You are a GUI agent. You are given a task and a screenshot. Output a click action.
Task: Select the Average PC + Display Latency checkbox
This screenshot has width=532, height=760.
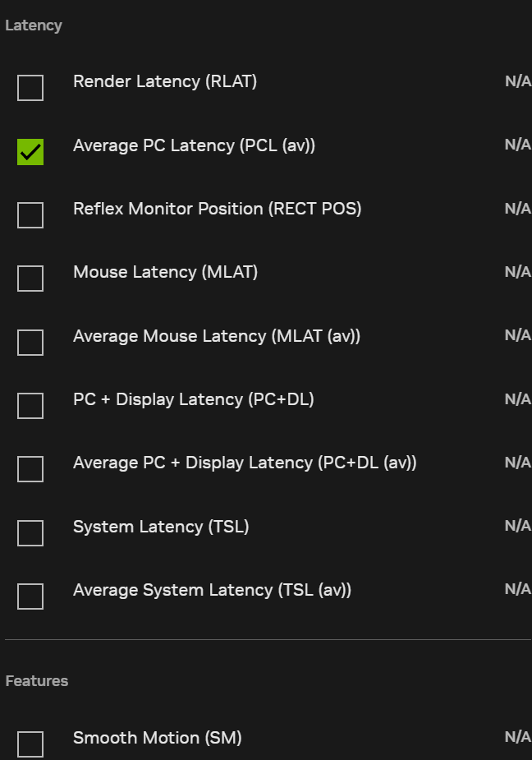(30, 469)
